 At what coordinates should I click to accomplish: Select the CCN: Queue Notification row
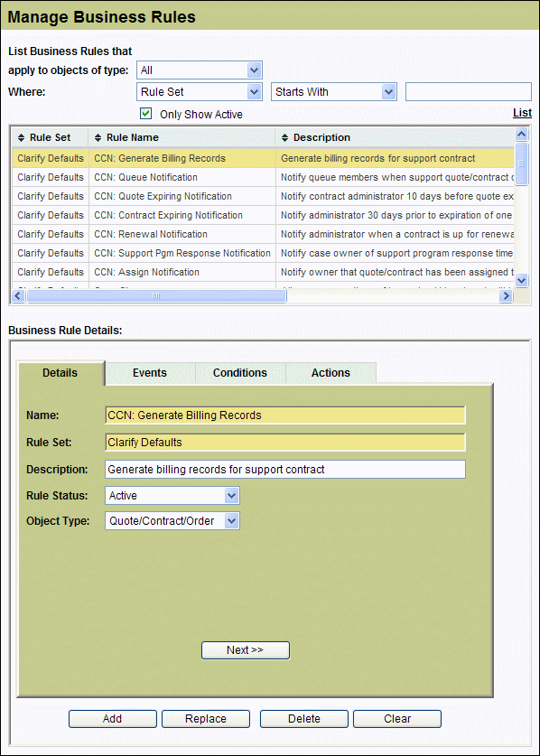264,177
